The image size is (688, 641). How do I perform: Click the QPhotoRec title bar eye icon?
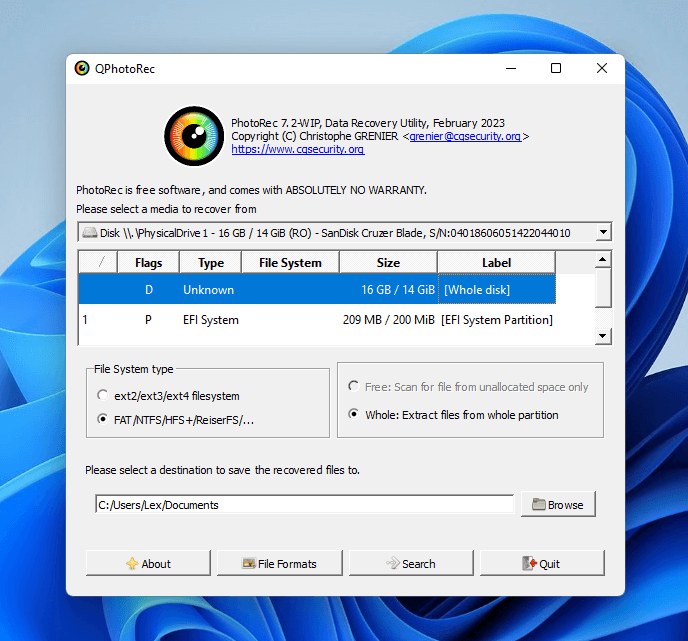click(x=82, y=68)
